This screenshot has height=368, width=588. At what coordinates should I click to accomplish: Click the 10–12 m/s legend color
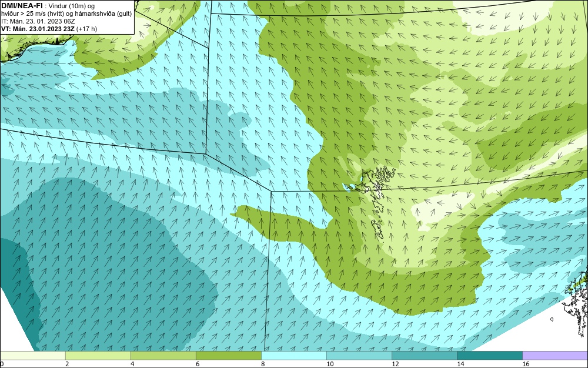[x=359, y=356]
